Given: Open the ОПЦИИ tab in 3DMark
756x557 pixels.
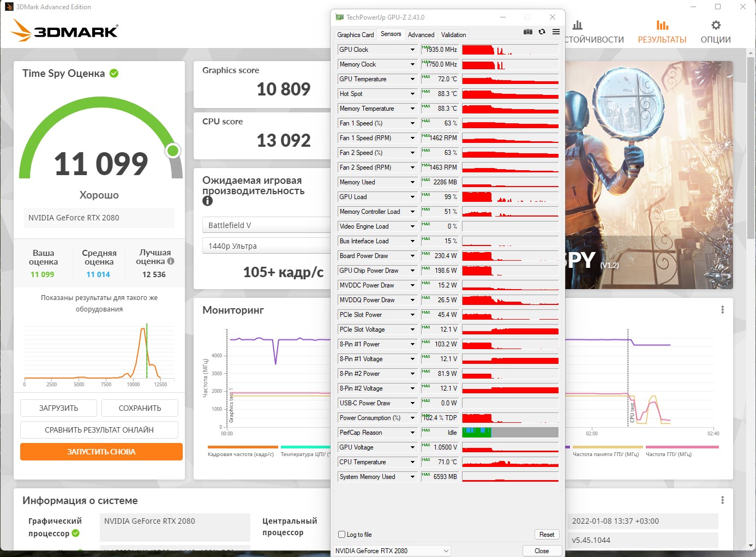Looking at the screenshot, I should [x=716, y=32].
